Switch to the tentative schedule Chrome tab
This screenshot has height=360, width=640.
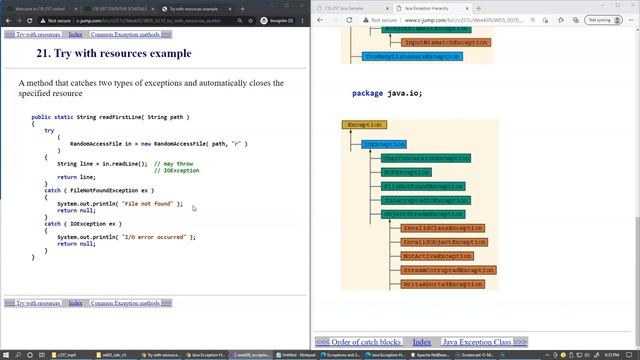click(119, 9)
